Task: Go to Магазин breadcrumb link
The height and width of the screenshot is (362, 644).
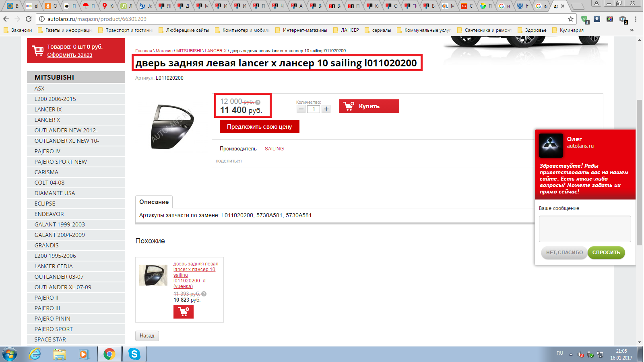Action: click(x=164, y=51)
